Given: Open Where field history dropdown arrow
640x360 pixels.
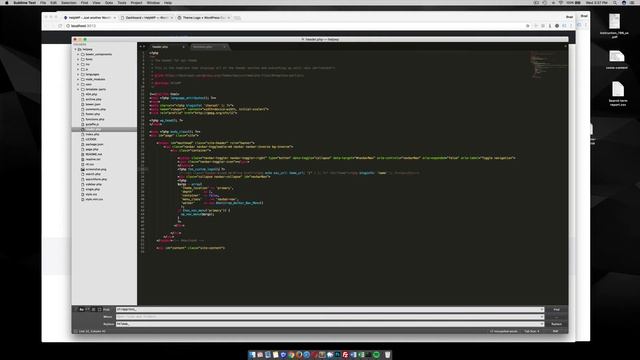Looking at the screenshot, I should pos(542,317).
